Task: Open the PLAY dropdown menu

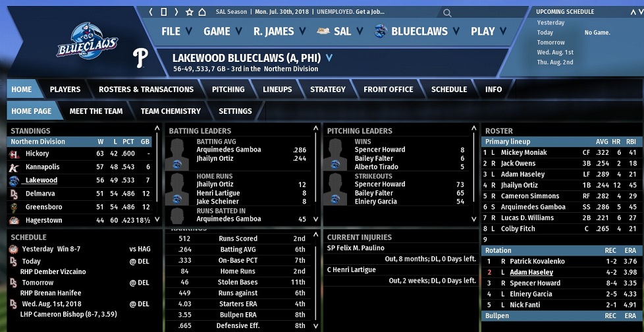Action: pyautogui.click(x=489, y=31)
